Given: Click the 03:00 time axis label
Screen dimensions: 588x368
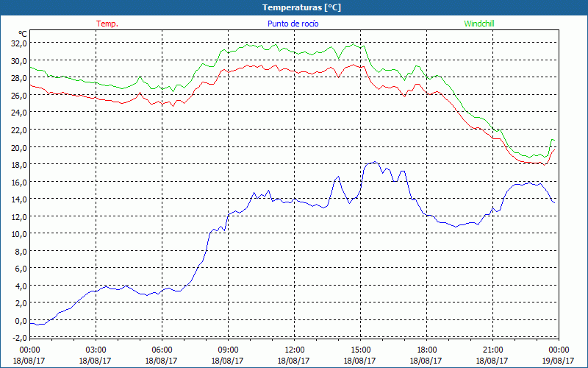Looking at the screenshot, I should [96, 350].
